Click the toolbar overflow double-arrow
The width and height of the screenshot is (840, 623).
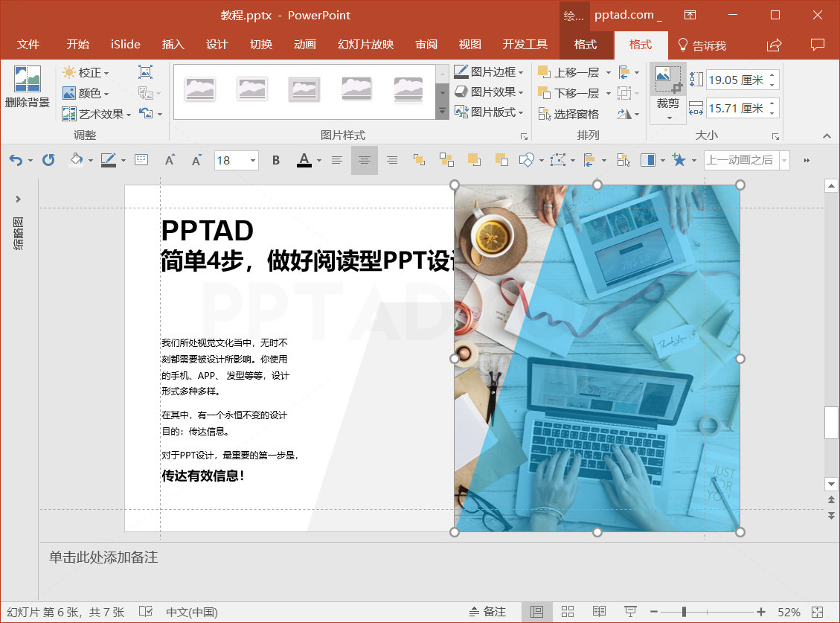(807, 160)
